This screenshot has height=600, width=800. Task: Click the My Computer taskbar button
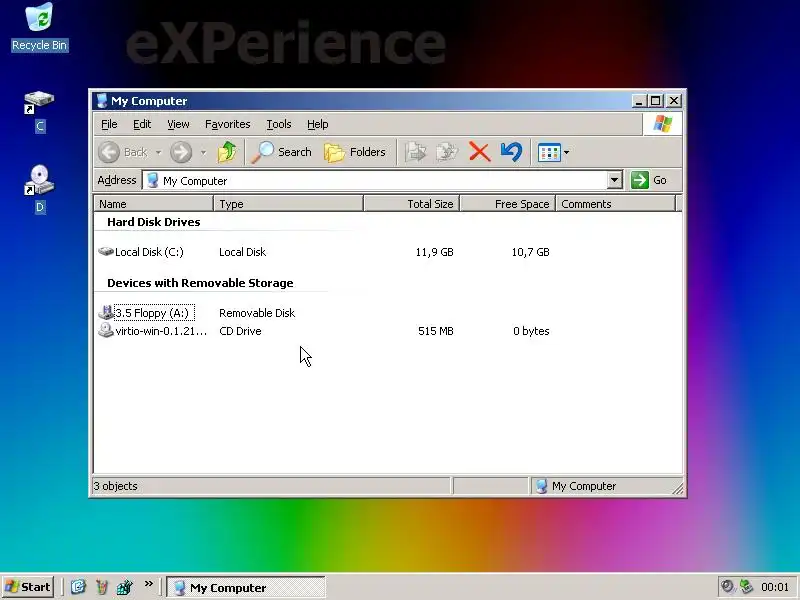click(246, 587)
